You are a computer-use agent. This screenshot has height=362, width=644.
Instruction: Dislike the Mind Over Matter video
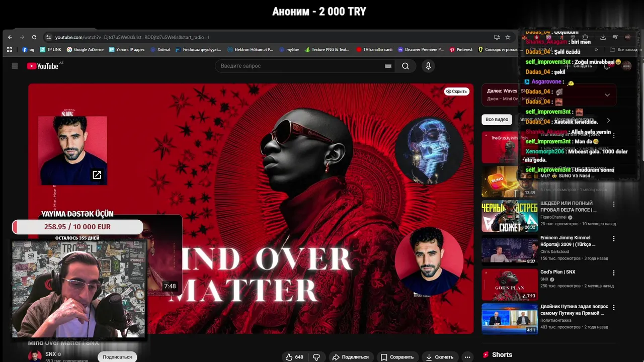tap(316, 357)
